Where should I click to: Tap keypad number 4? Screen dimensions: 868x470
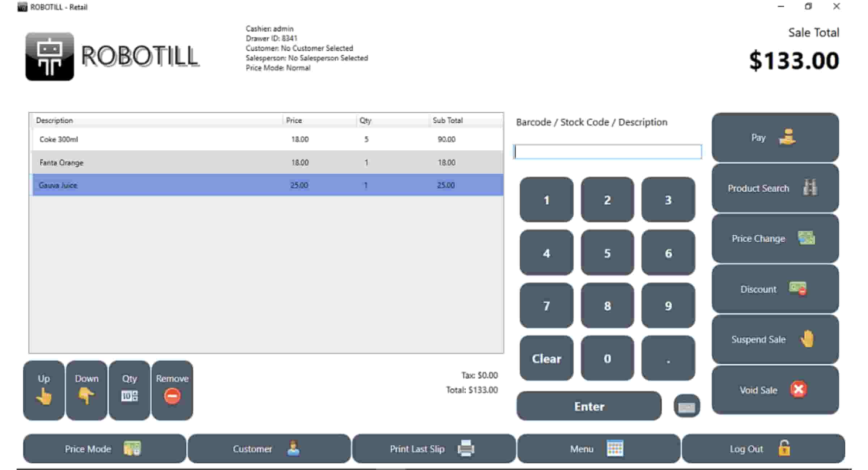[546, 253]
